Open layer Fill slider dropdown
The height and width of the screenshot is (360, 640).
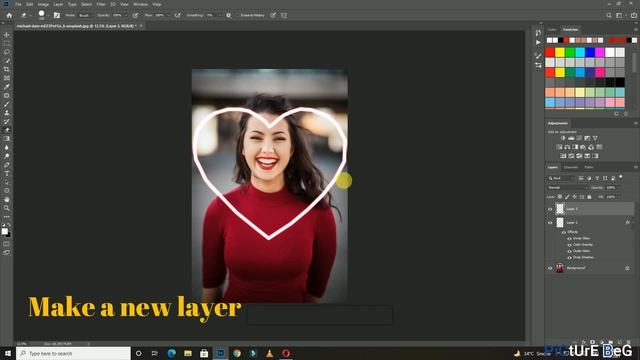[619, 197]
